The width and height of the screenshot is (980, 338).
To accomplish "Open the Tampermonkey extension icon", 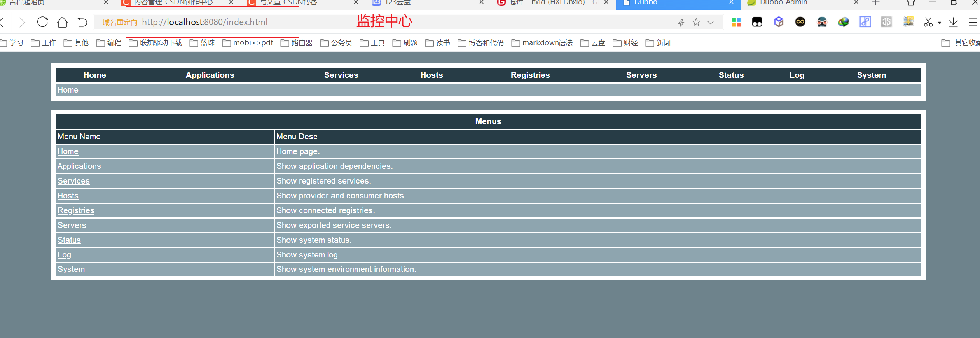I will 757,22.
